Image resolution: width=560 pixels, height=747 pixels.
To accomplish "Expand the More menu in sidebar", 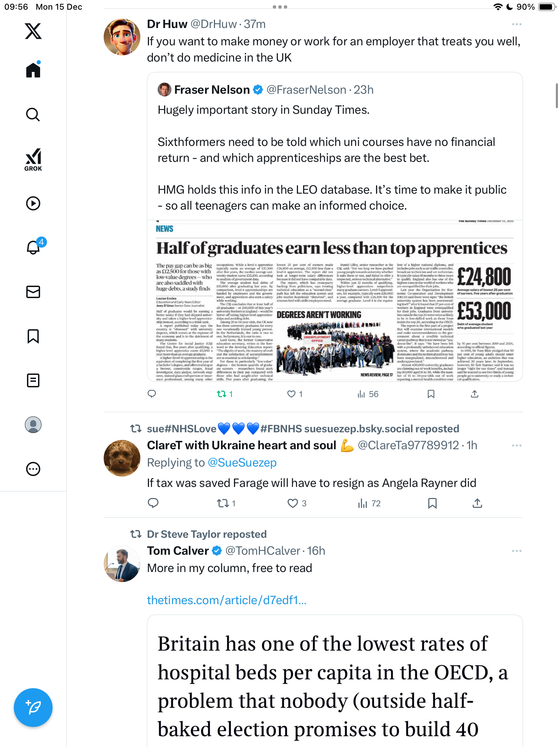I will (x=33, y=469).
